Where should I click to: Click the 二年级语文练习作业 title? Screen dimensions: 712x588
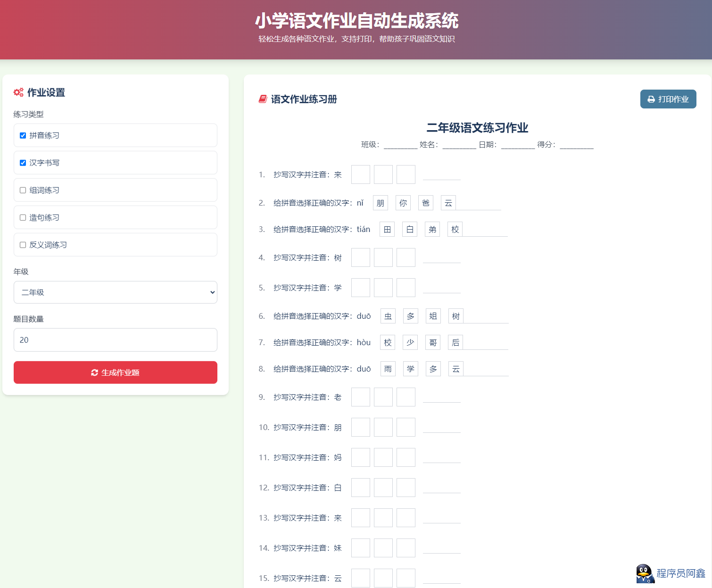477,128
